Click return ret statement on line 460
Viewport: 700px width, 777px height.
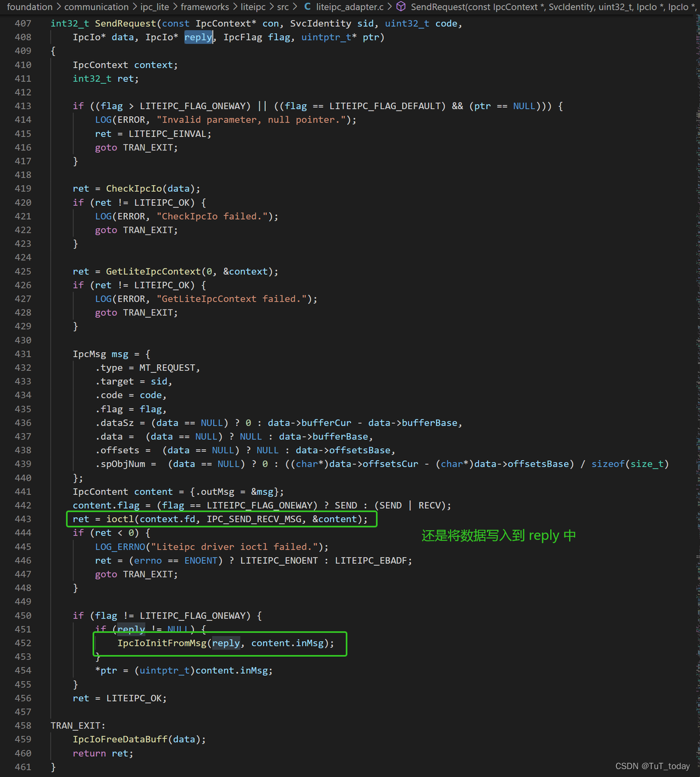coord(103,753)
